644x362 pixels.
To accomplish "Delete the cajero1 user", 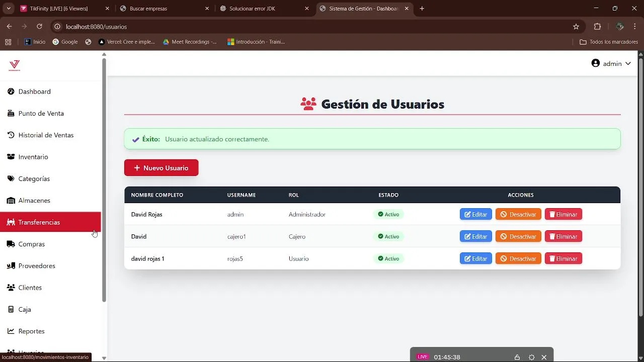I will coord(563,236).
